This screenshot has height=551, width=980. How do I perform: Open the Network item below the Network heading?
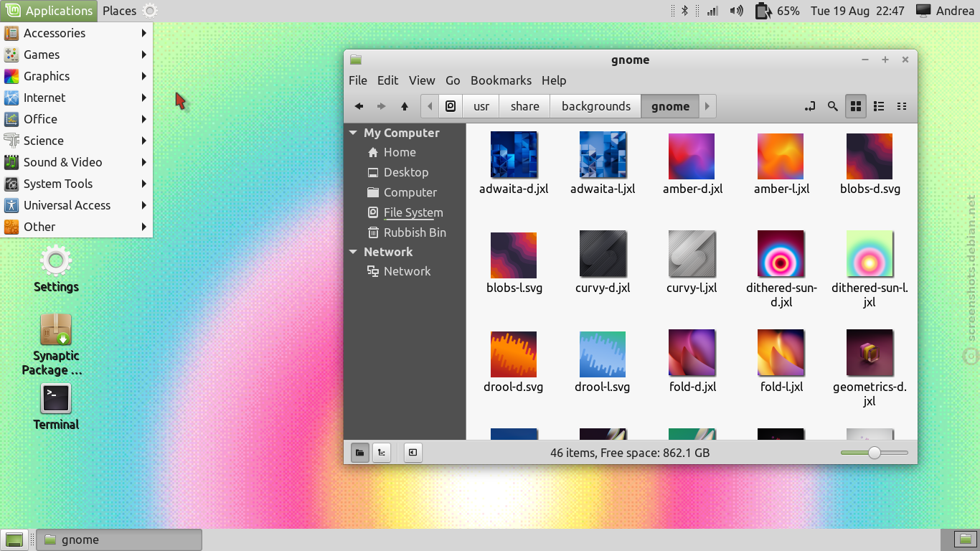(x=405, y=271)
